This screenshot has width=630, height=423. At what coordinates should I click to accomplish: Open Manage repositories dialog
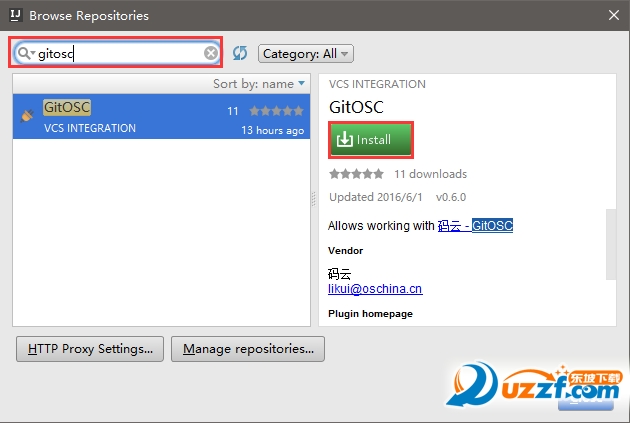pyautogui.click(x=248, y=349)
